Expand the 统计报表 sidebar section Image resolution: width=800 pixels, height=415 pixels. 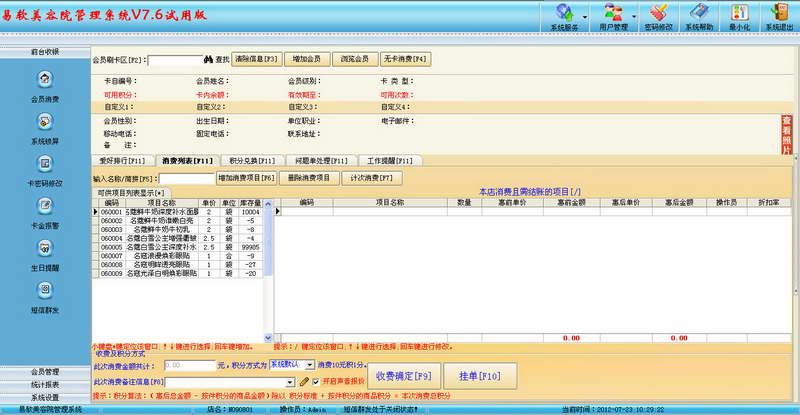tap(45, 384)
